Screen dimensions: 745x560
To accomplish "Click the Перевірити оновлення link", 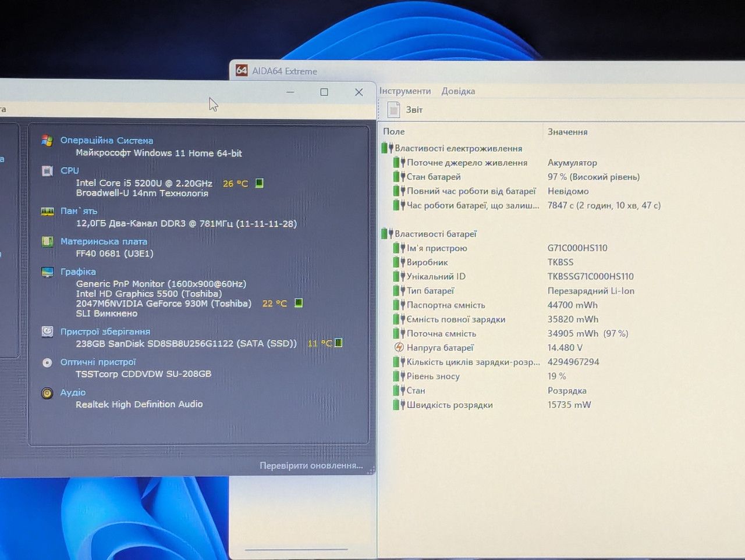I will pyautogui.click(x=311, y=465).
